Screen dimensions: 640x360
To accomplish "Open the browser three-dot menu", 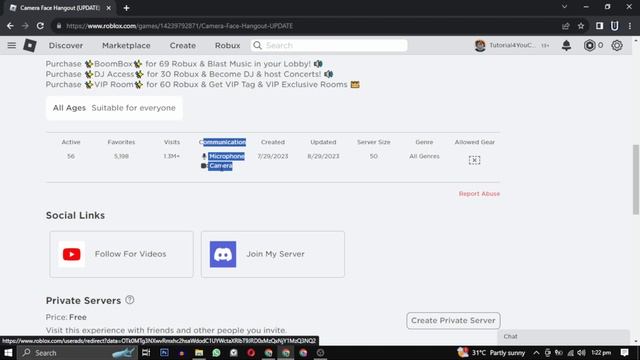I will 630,26.
